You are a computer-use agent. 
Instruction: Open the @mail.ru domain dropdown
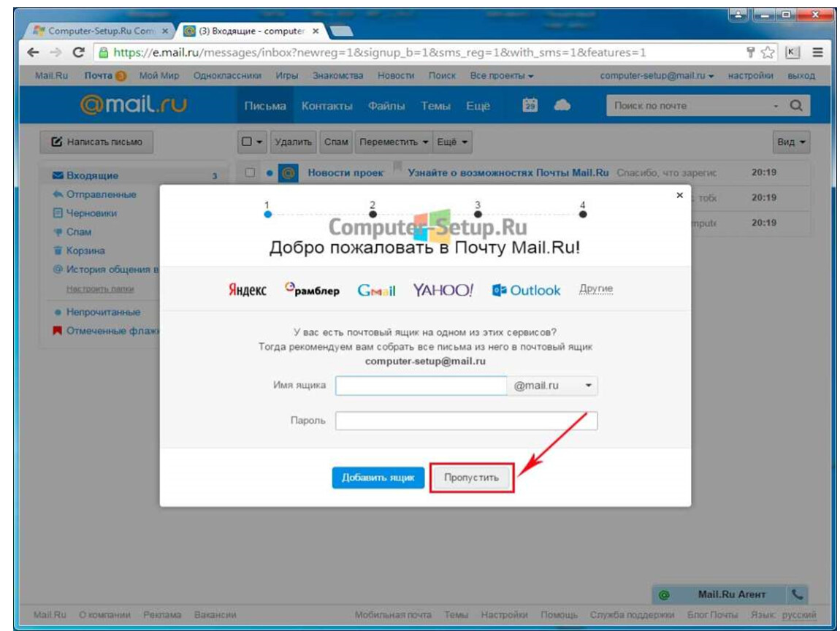551,386
